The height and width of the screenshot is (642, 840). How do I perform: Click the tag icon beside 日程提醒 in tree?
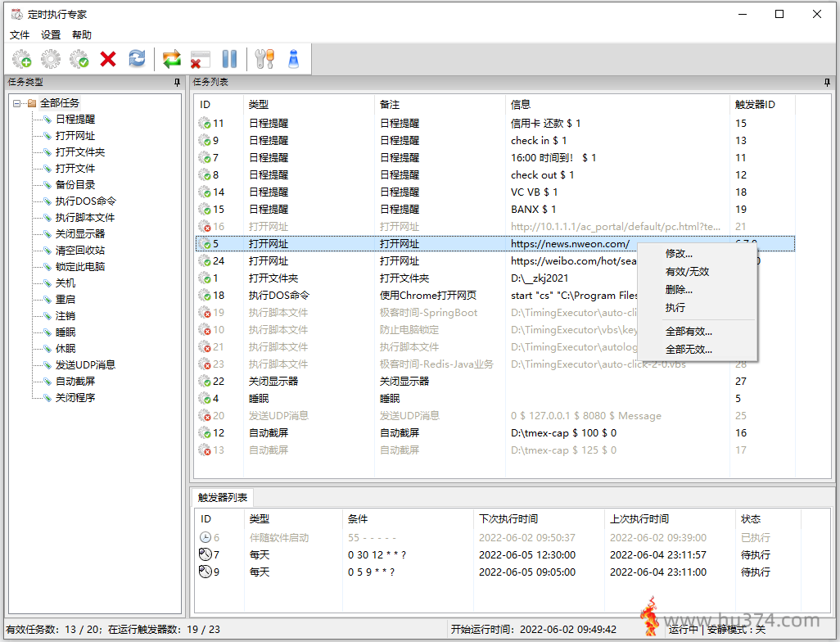[x=47, y=120]
